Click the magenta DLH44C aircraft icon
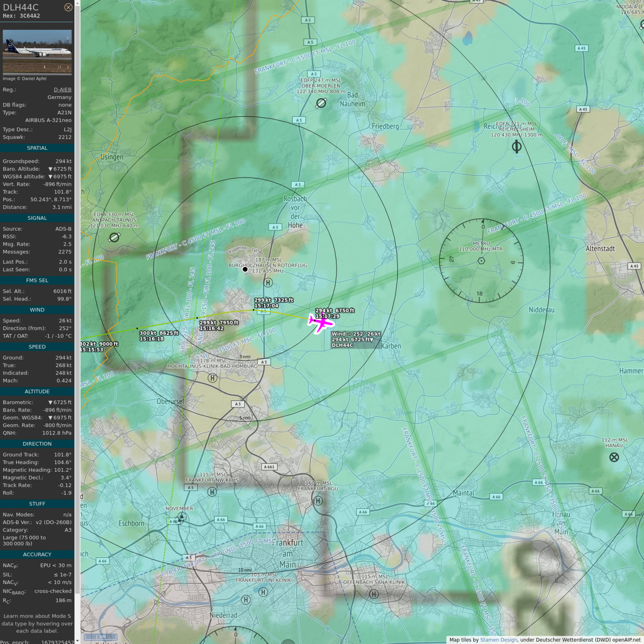 (x=321, y=322)
